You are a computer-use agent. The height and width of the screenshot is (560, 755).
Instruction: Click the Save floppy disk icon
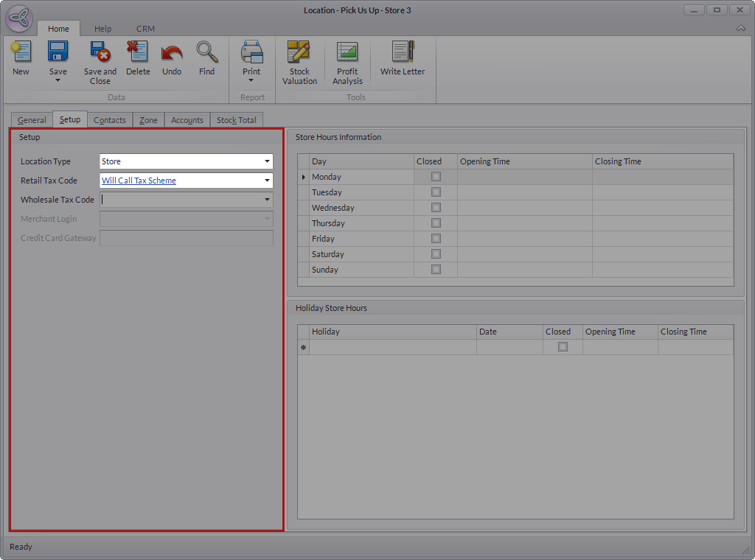click(58, 52)
